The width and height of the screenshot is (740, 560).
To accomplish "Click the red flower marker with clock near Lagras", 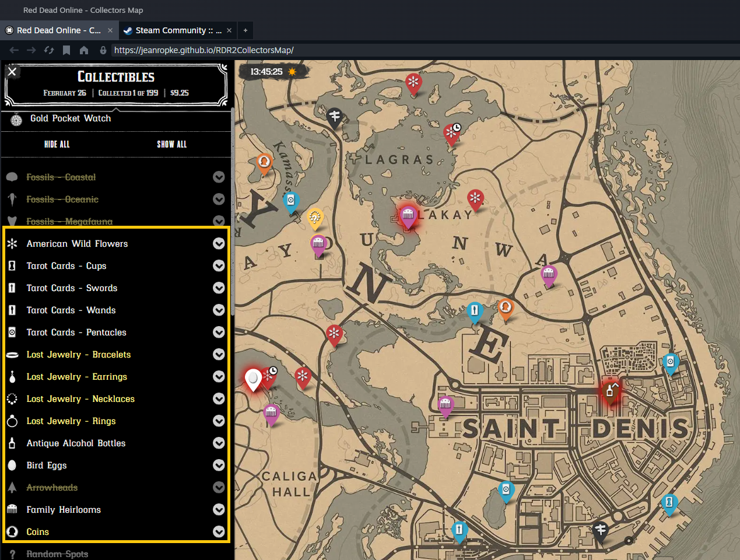I will tap(452, 134).
